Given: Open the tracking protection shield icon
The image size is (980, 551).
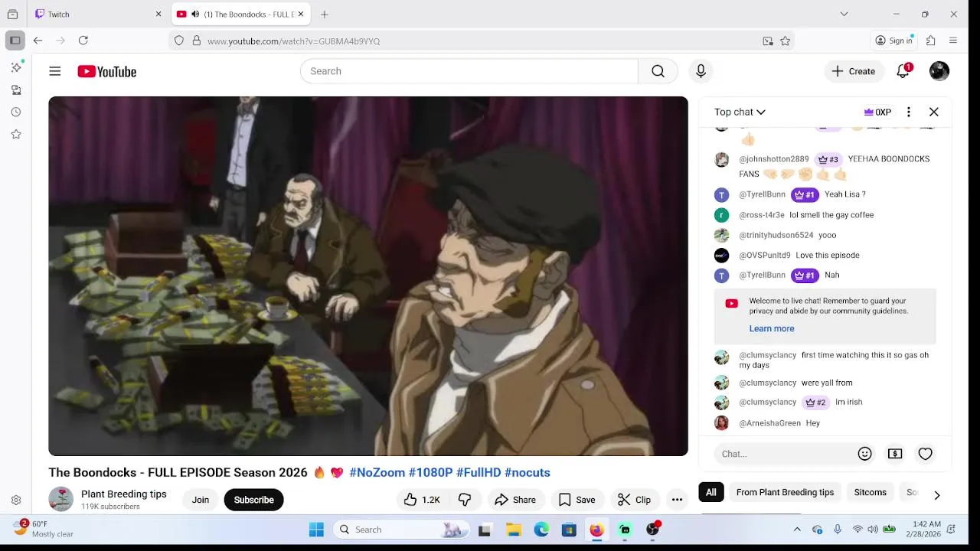Looking at the screenshot, I should 179,41.
